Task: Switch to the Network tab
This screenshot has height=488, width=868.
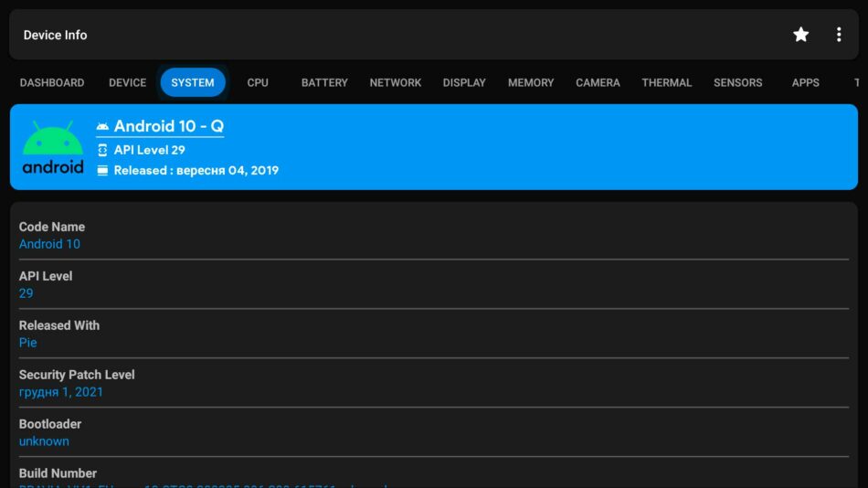Action: tap(396, 82)
